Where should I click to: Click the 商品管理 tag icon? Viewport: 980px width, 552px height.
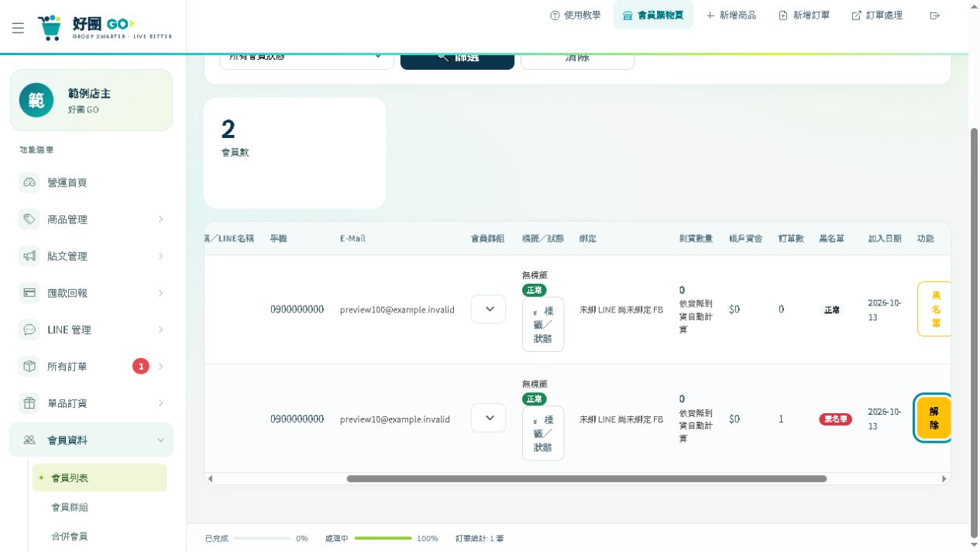tap(29, 219)
